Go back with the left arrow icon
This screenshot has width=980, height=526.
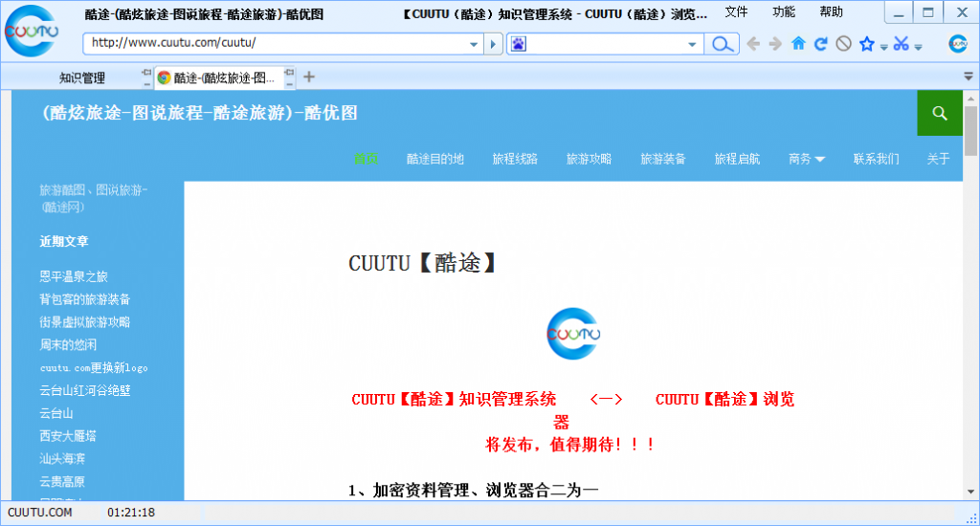[754, 44]
